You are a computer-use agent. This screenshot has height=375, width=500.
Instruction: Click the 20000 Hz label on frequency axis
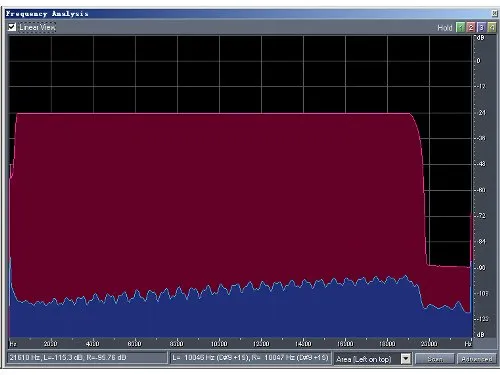[x=429, y=343]
